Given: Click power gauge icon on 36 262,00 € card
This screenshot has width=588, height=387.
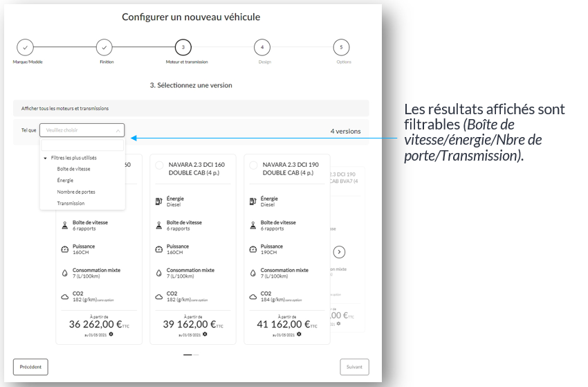Looking at the screenshot, I should (x=65, y=249).
